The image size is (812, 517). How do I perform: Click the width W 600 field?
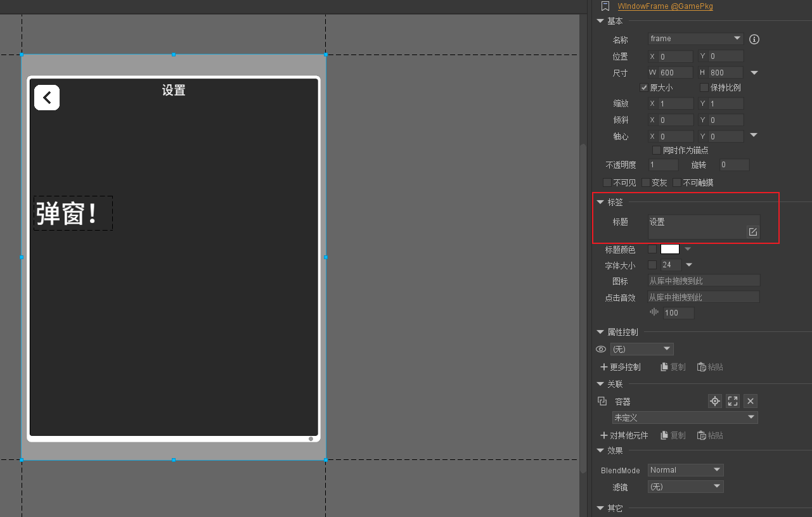[x=676, y=73]
